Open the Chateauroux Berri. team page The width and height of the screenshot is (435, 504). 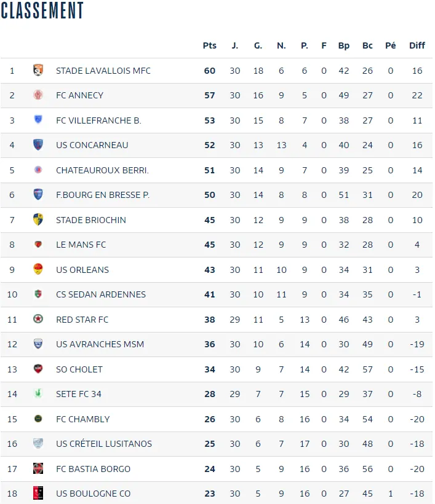102,170
